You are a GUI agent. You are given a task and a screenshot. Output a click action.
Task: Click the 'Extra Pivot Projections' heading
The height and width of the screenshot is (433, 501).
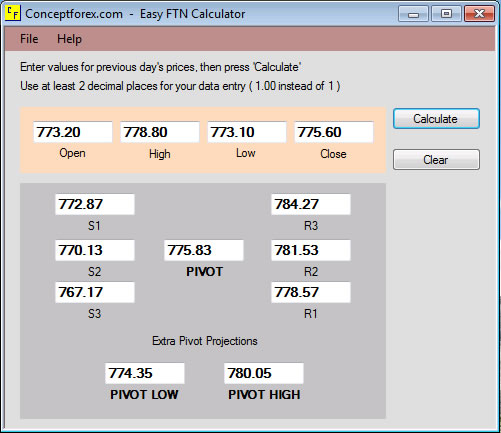205,341
